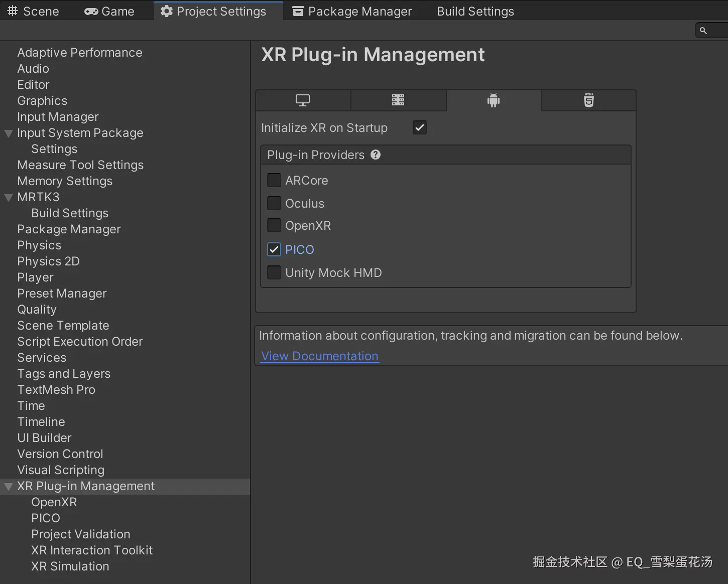Click the Package Manager tab
The width and height of the screenshot is (728, 584).
(352, 11)
